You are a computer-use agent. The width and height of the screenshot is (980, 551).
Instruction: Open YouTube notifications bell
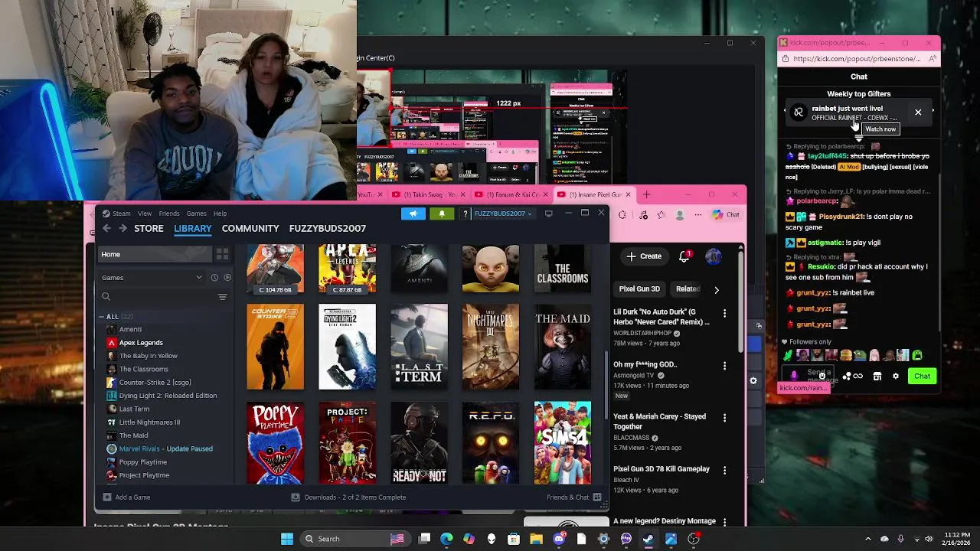point(684,256)
